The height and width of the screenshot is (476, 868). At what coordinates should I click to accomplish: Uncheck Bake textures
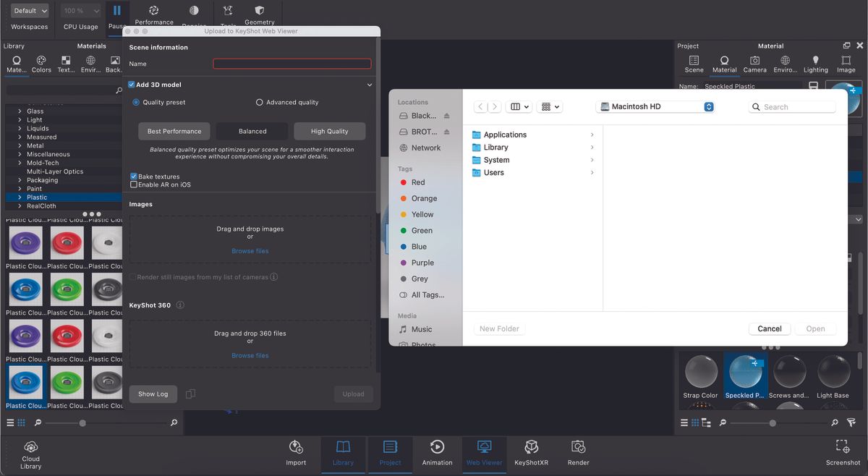pos(133,176)
